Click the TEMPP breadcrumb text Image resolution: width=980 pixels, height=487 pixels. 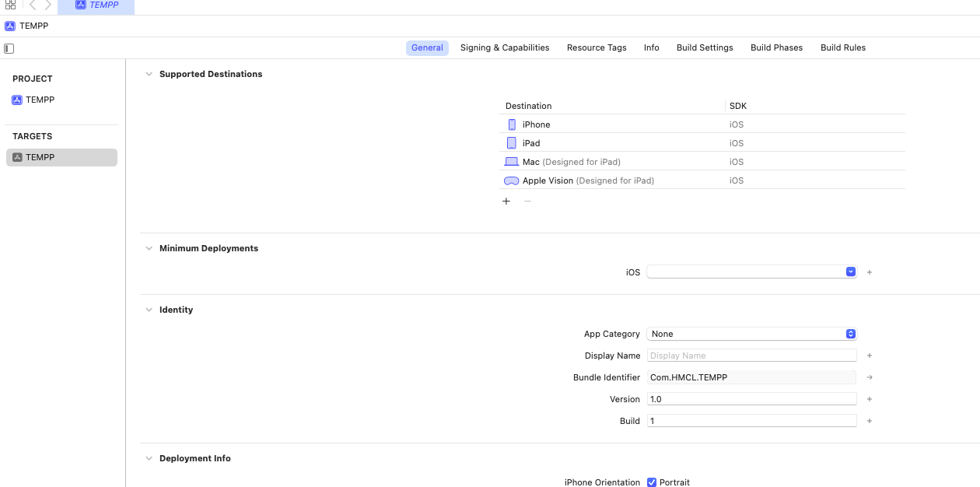(33, 26)
